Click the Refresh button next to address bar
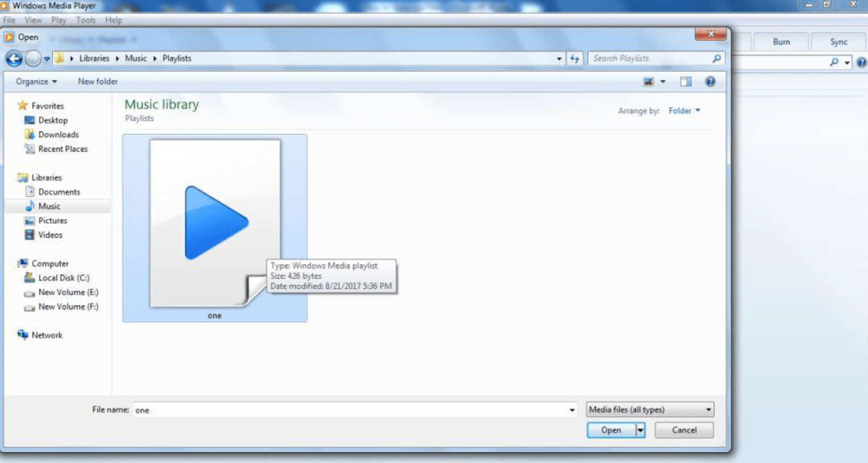Screen dimensions: 868x463 click(575, 59)
